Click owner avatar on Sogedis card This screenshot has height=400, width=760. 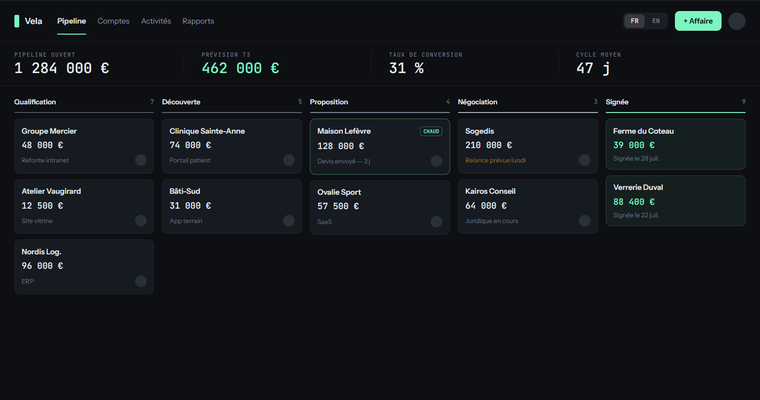coord(585,160)
